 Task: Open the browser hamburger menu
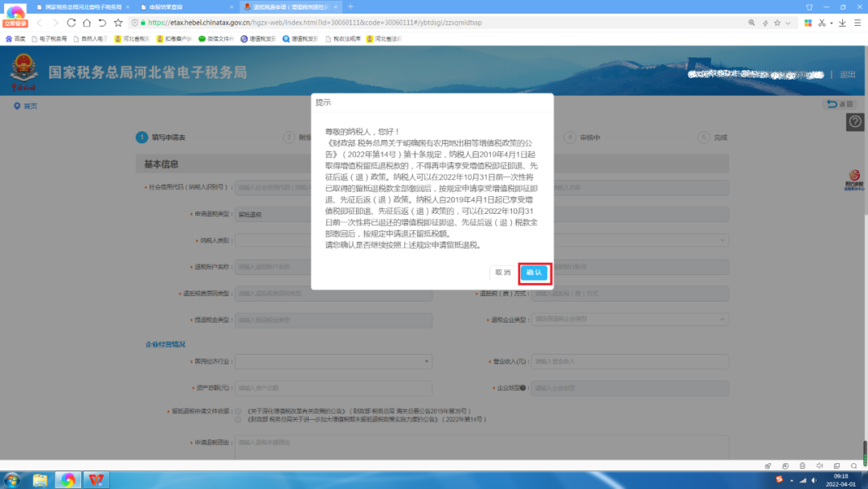coord(858,23)
